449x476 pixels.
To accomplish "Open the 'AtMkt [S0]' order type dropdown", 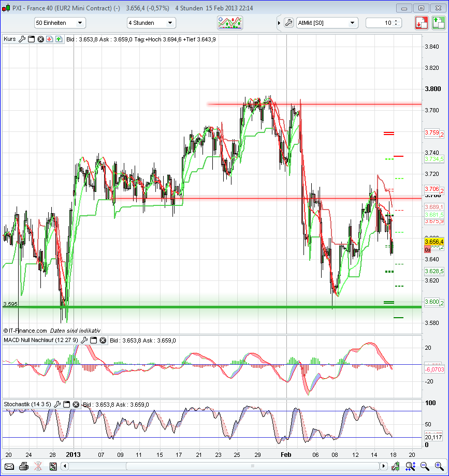I will pos(327,23).
